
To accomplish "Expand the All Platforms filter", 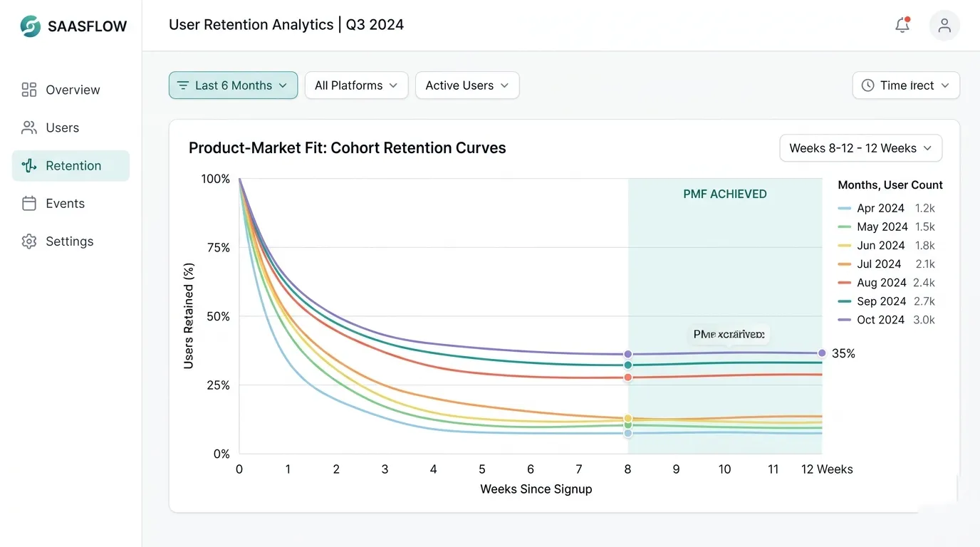I will 356,85.
